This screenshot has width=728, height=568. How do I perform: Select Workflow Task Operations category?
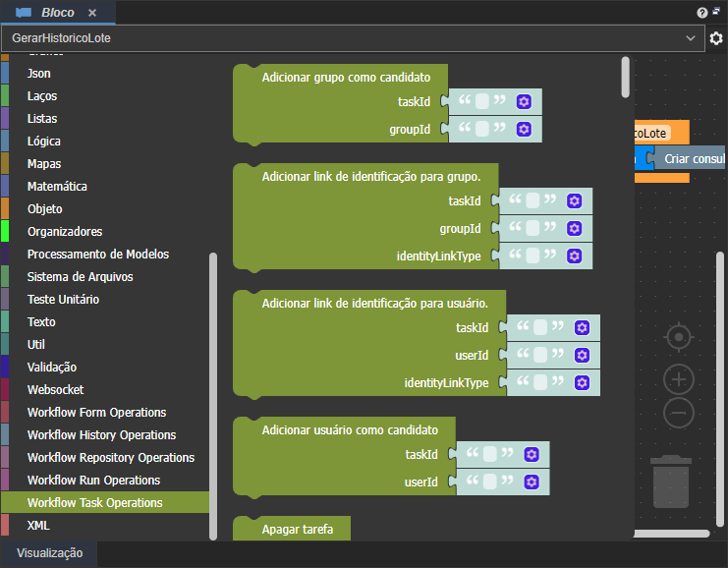click(x=105, y=502)
